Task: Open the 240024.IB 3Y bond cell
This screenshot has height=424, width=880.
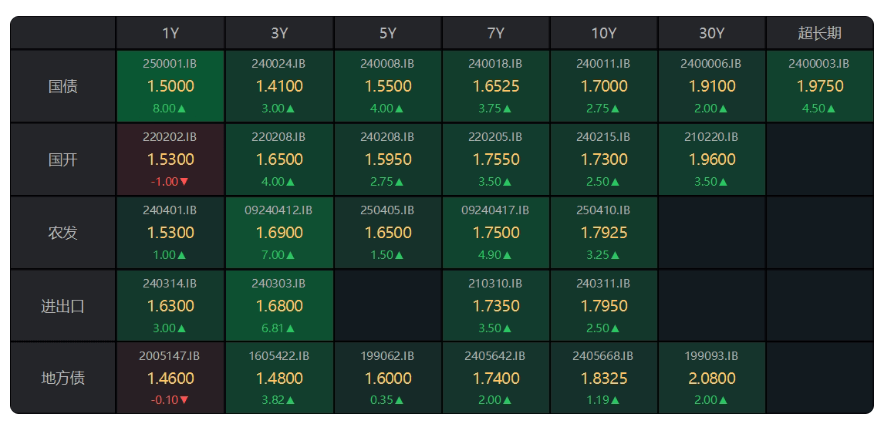Action: (x=279, y=86)
